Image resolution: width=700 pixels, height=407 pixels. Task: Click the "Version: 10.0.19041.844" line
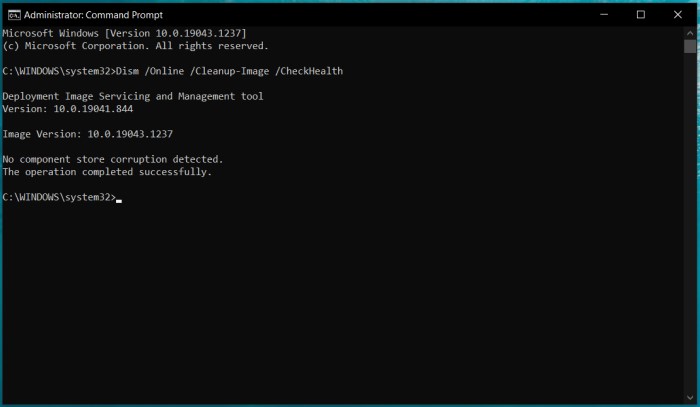(67, 108)
